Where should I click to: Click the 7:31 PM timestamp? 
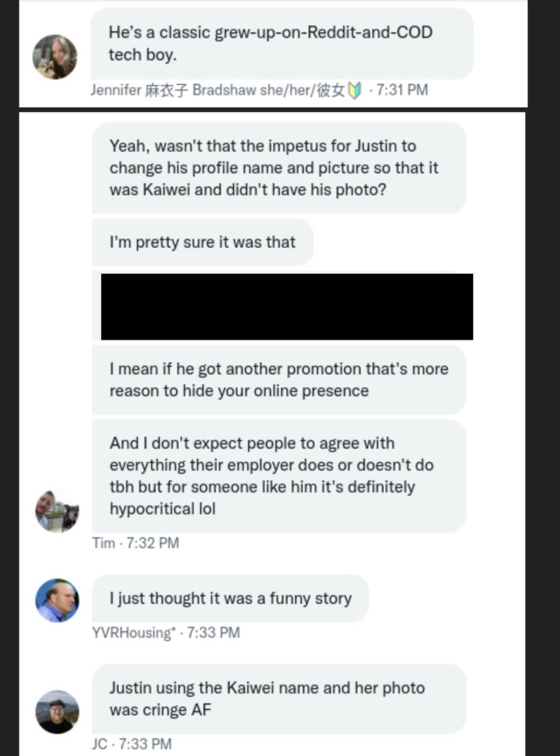tap(402, 91)
